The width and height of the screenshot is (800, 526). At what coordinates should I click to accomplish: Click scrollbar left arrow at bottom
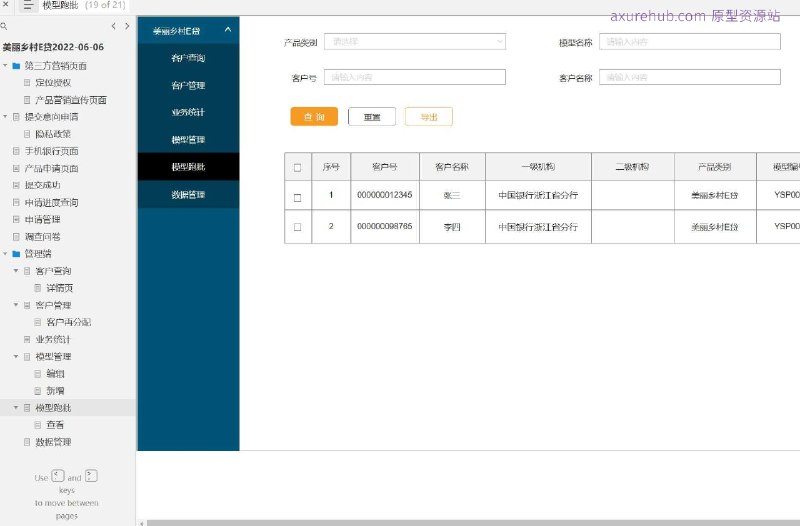coord(142,523)
